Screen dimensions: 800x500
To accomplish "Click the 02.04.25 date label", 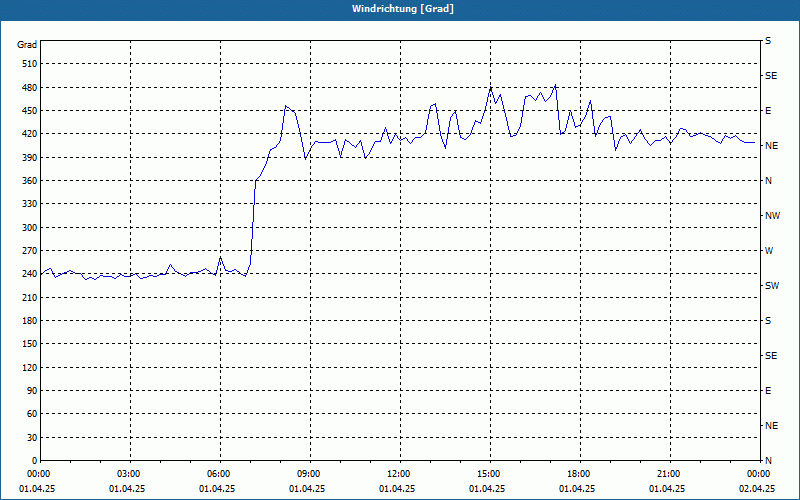I will tap(757, 489).
